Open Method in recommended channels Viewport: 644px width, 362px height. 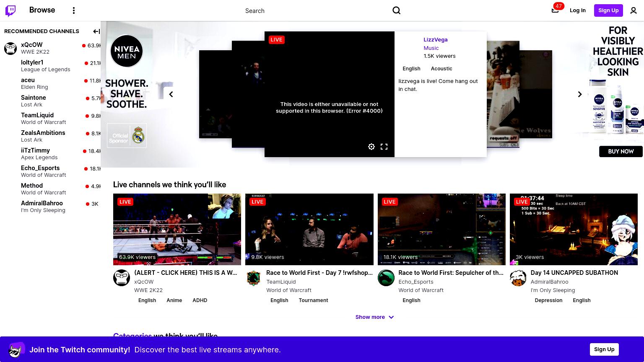point(50,189)
